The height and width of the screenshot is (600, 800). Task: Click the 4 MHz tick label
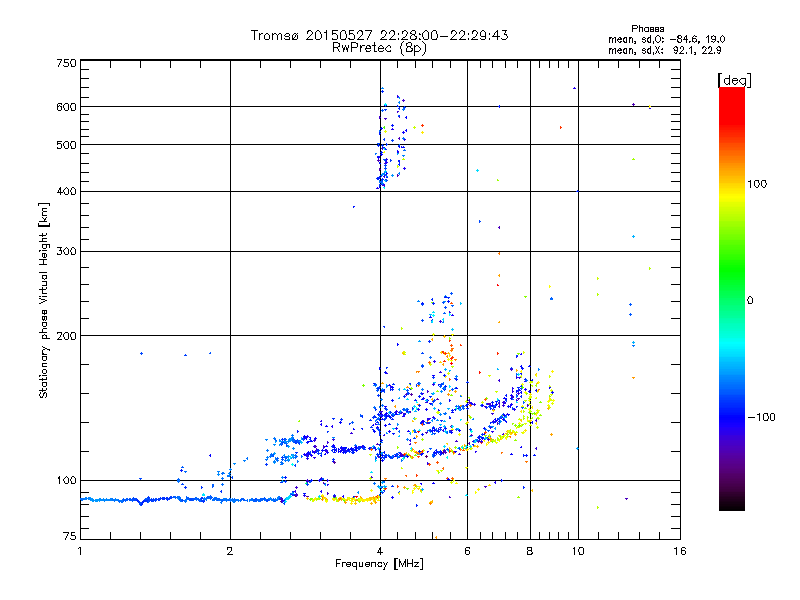(x=380, y=551)
